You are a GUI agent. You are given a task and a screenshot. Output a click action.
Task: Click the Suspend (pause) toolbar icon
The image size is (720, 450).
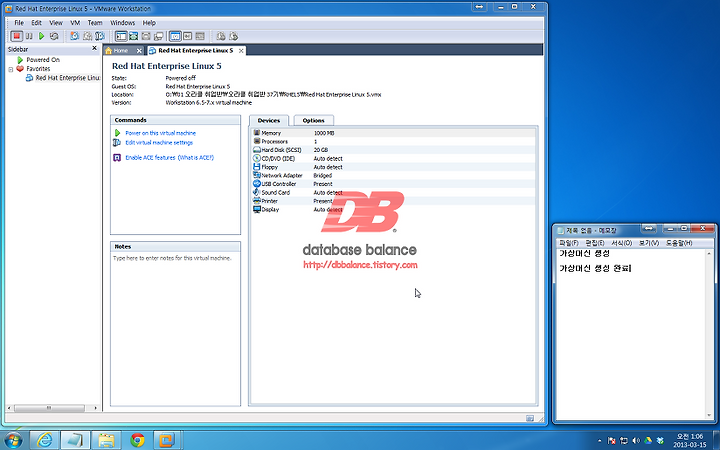29,36
